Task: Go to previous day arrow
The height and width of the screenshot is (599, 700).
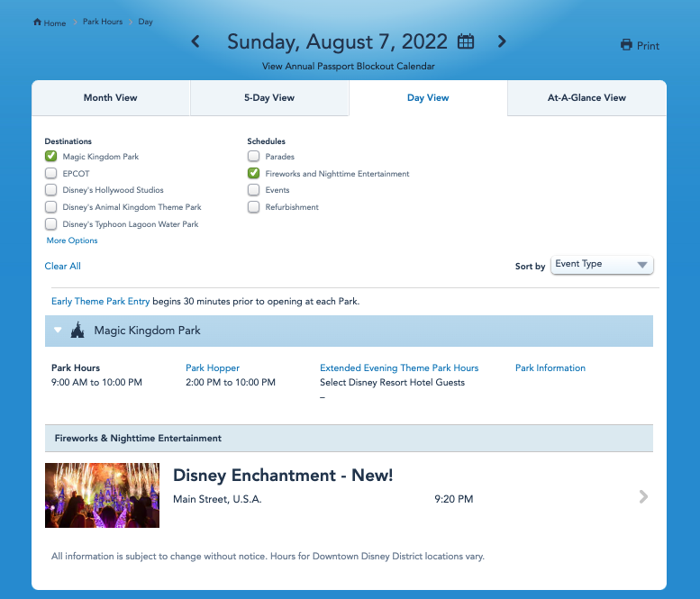Action: pos(195,41)
